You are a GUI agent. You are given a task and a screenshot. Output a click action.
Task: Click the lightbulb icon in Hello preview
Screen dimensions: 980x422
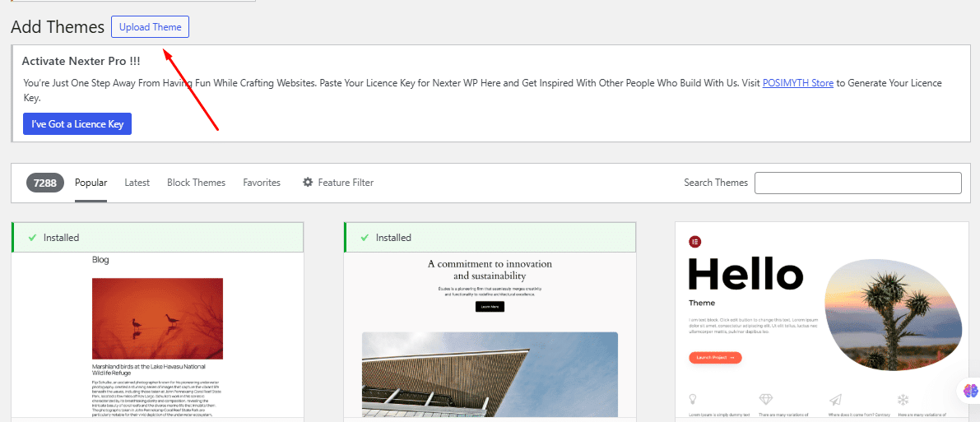pos(693,399)
